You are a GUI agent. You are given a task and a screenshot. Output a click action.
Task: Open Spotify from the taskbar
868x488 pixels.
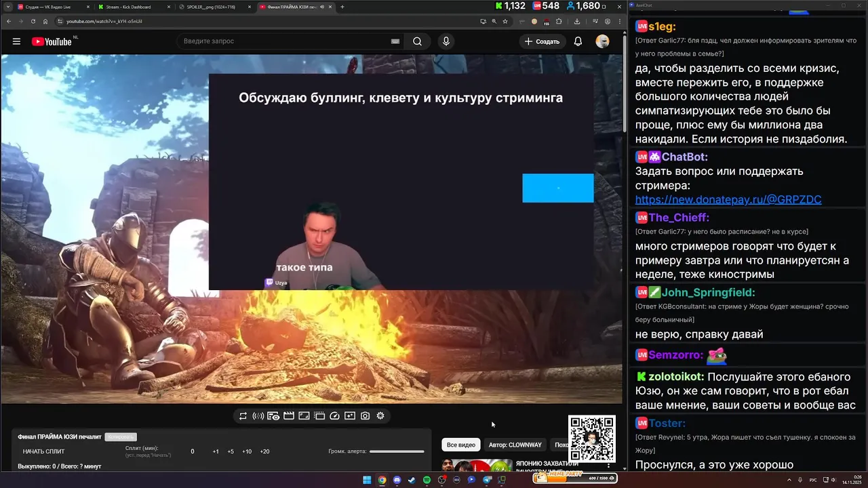point(427,480)
